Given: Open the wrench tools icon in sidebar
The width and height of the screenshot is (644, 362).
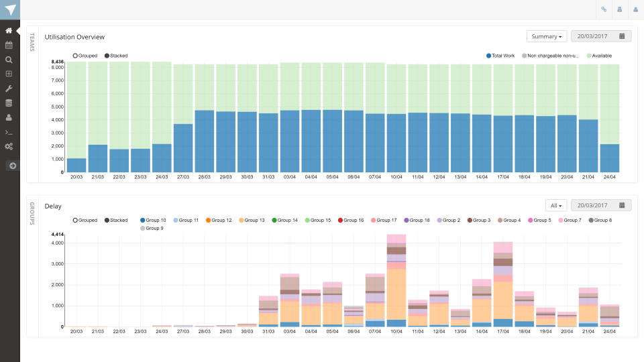Looking at the screenshot, I should point(9,88).
